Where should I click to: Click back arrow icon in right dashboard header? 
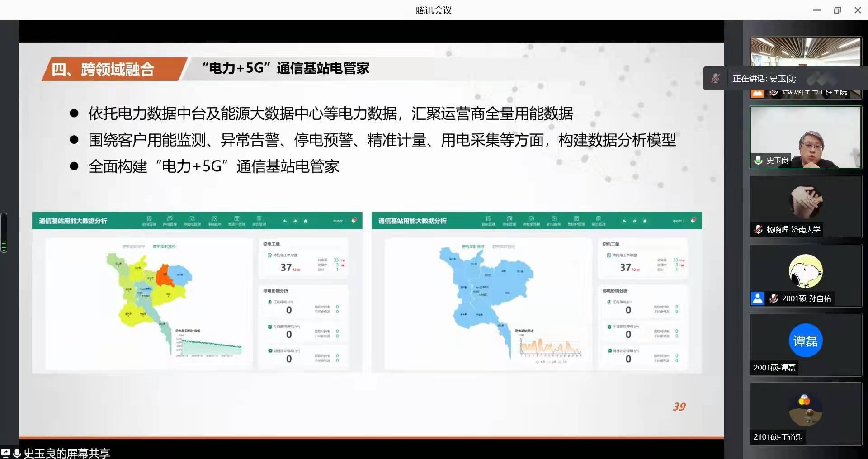click(624, 221)
